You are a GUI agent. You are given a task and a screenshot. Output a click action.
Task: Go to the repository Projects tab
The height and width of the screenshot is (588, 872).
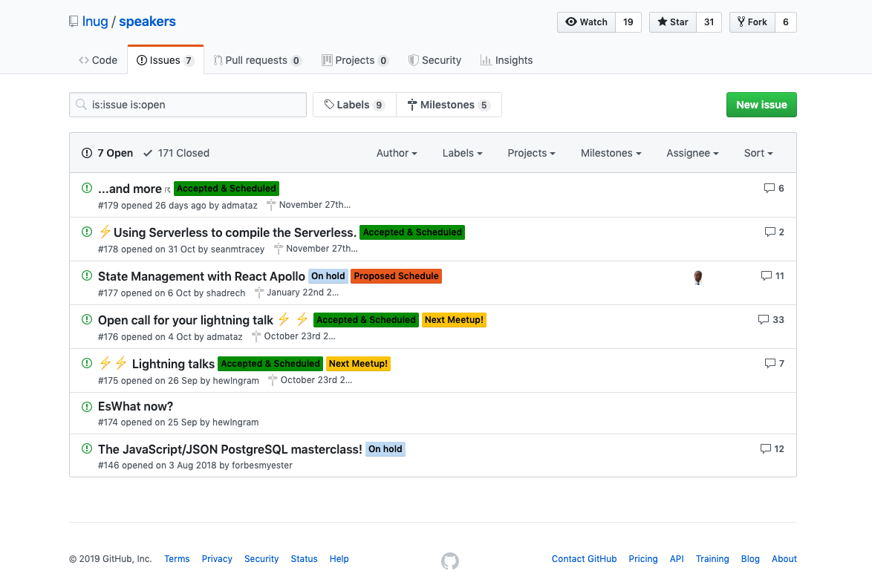point(355,60)
